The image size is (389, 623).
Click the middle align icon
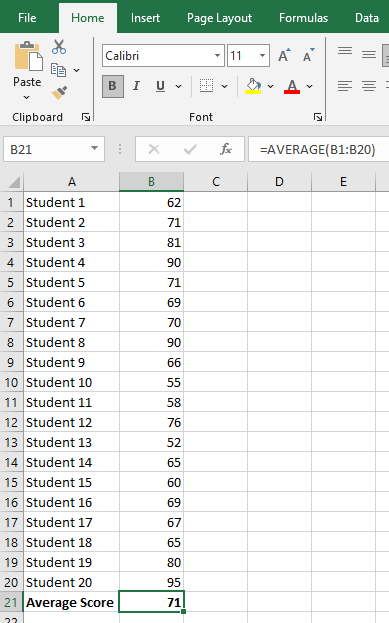[369, 54]
